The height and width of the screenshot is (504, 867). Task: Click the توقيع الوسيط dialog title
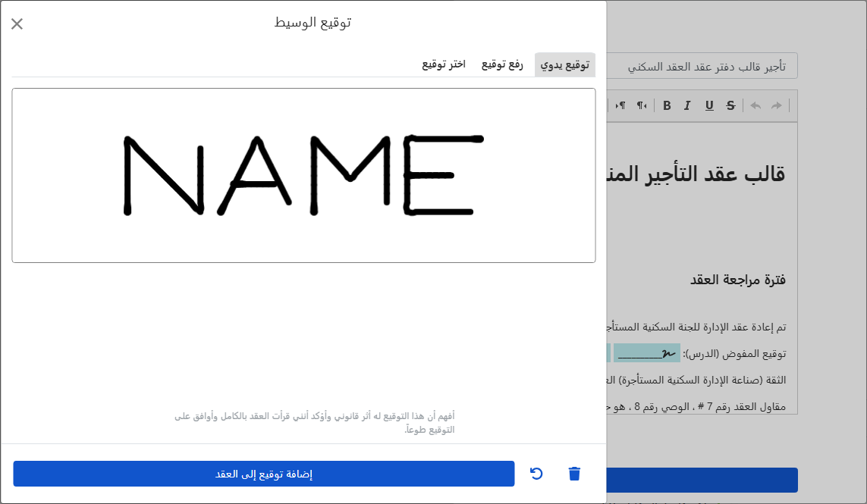[313, 22]
